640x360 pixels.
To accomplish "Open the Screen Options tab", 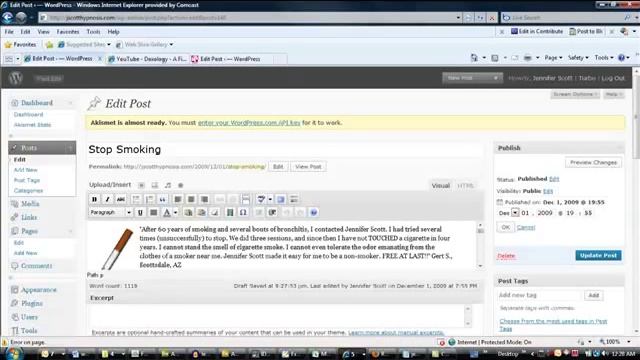I will (x=575, y=94).
